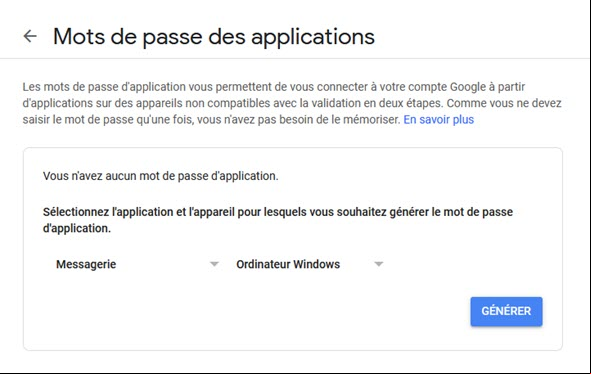The image size is (591, 374).
Task: Click the Ordinateur Windows label text
Action: (x=288, y=264)
